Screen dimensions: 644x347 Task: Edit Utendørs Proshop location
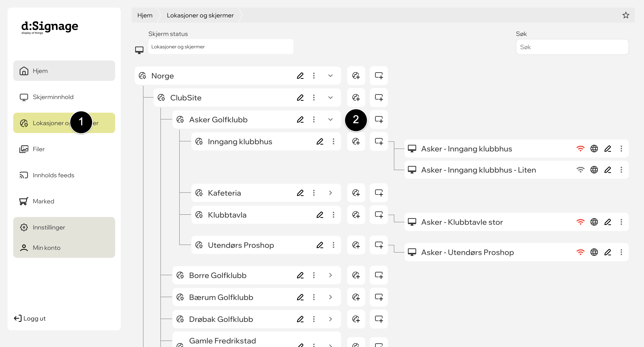[320, 245]
